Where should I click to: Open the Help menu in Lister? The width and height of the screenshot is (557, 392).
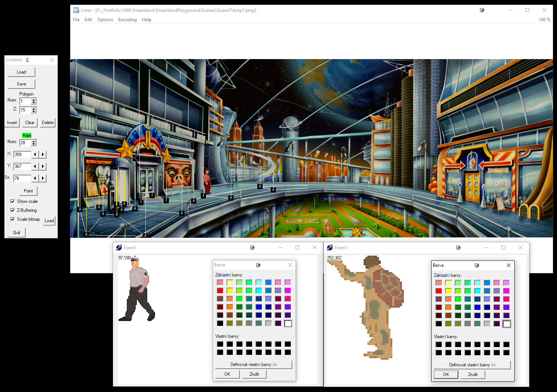[x=147, y=20]
